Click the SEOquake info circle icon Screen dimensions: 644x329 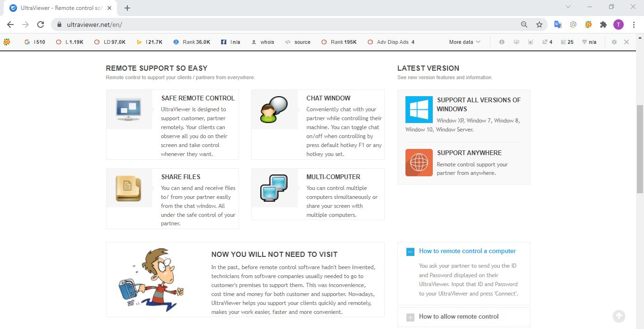pos(502,42)
